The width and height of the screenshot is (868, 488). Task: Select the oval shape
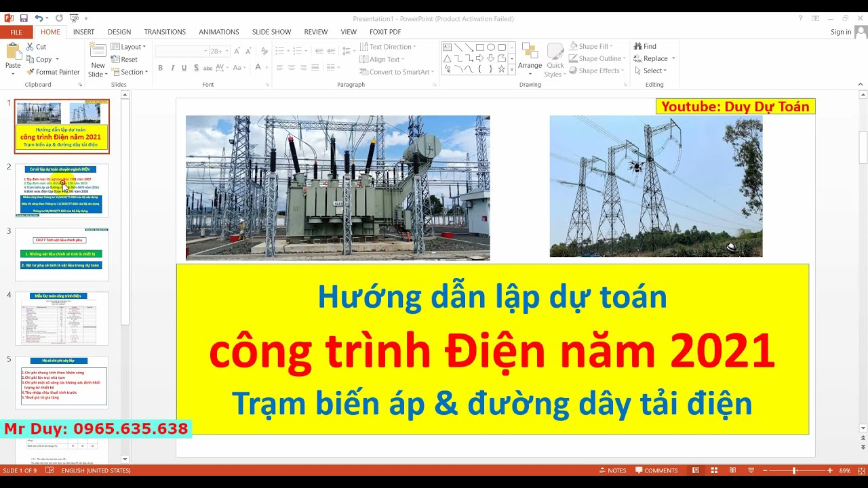[490, 47]
